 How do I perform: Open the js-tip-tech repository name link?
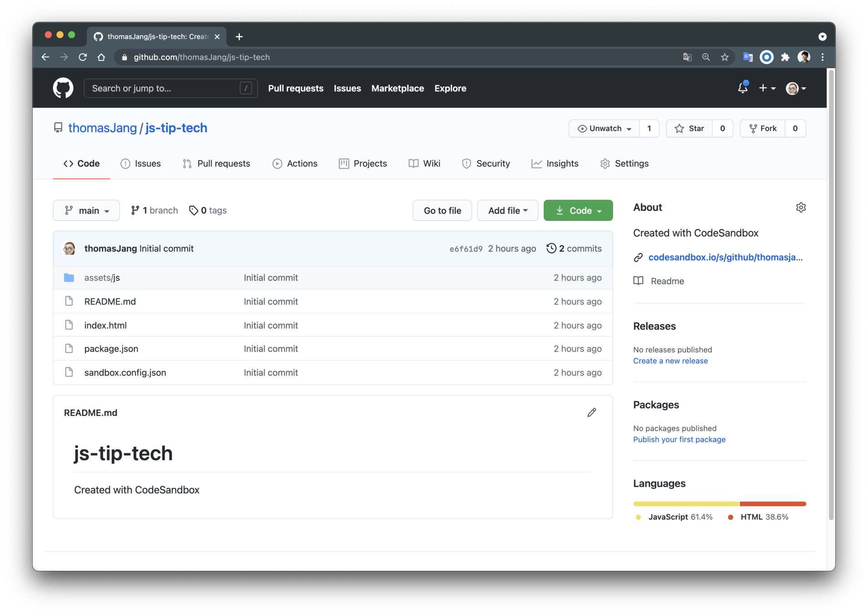click(176, 128)
